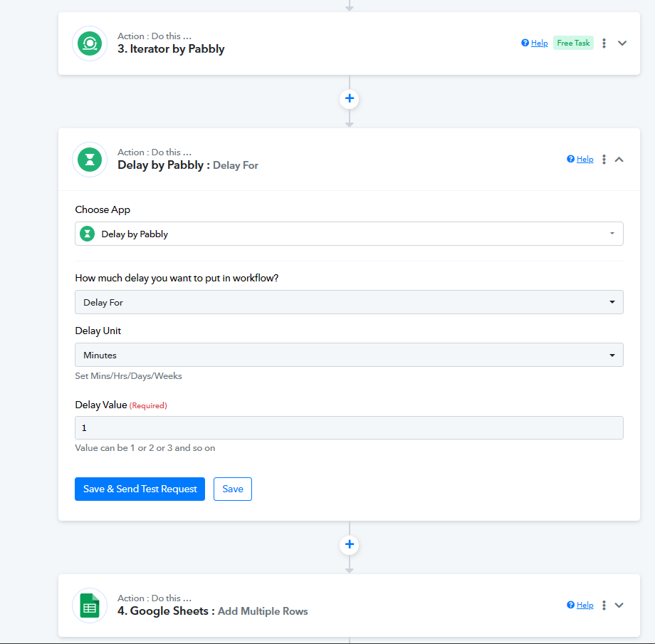This screenshot has height=644, width=655.
Task: Open the Delay For type dropdown
Action: point(349,302)
